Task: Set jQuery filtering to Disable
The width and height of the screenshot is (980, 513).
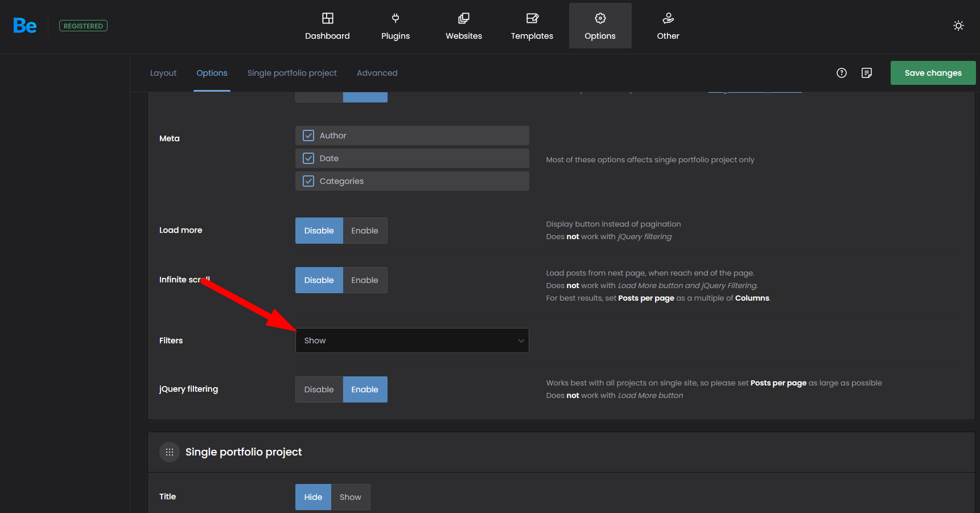Action: (x=319, y=389)
